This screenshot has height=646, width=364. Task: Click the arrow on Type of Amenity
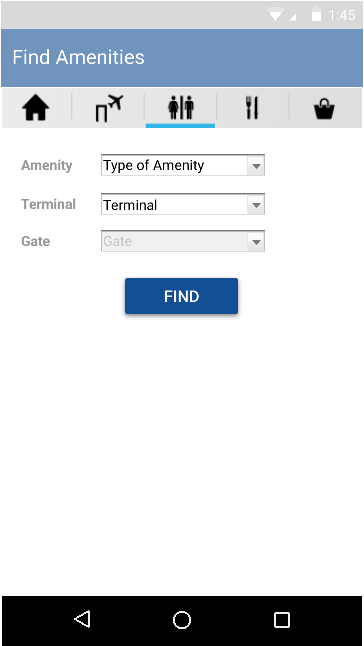click(256, 166)
